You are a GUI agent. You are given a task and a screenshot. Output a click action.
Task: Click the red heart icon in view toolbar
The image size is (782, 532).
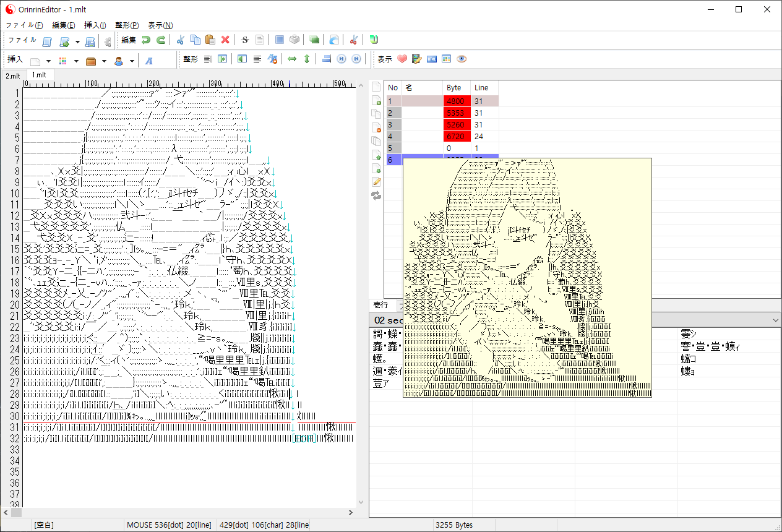(x=402, y=59)
